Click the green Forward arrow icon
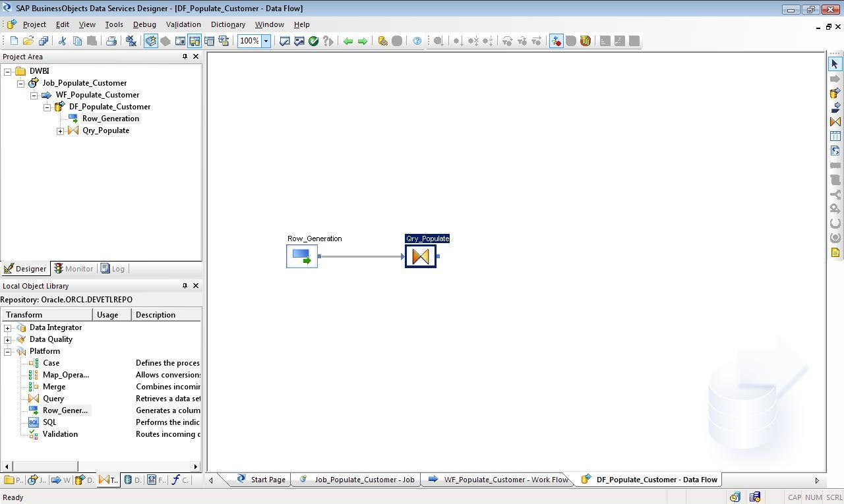844x504 pixels. pyautogui.click(x=363, y=41)
